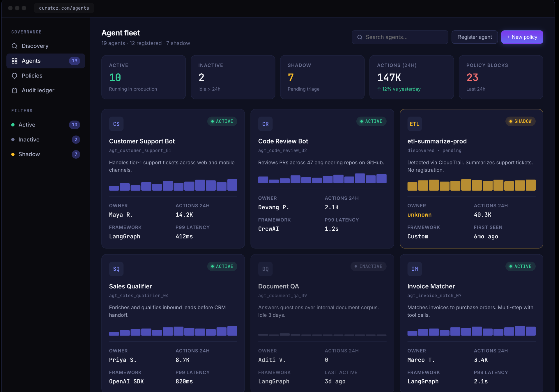The width and height of the screenshot is (559, 392).
Task: Click the agent ID agt_customer_support_01
Action: [x=140, y=150]
